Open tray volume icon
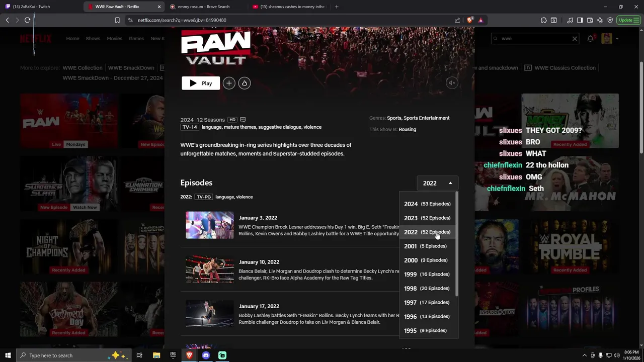This screenshot has height=362, width=644. 616,355
